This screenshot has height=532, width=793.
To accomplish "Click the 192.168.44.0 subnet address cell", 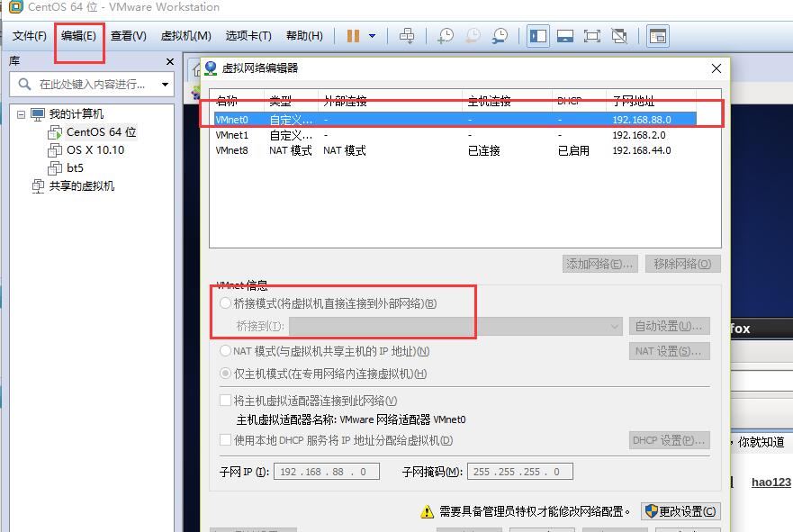I will [x=642, y=150].
